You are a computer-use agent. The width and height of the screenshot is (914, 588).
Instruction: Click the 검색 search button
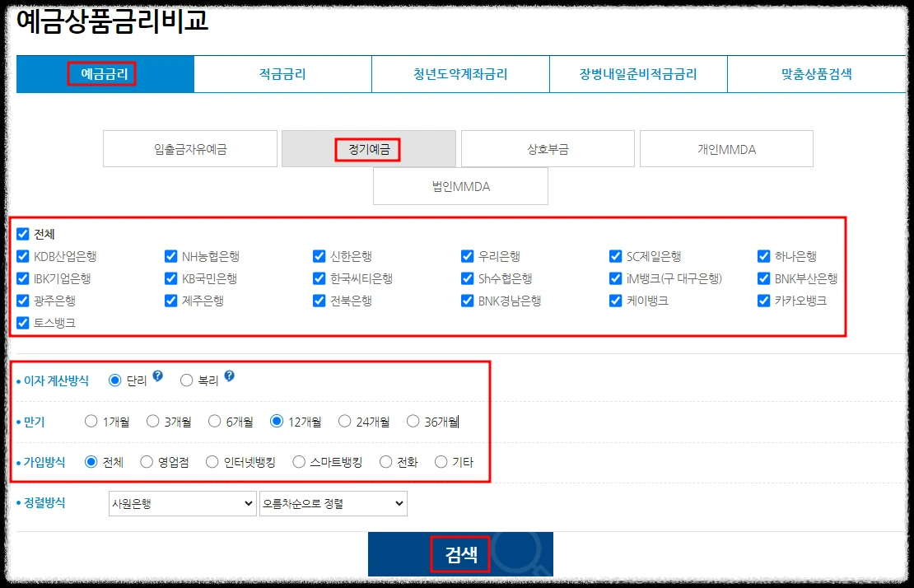pos(460,553)
